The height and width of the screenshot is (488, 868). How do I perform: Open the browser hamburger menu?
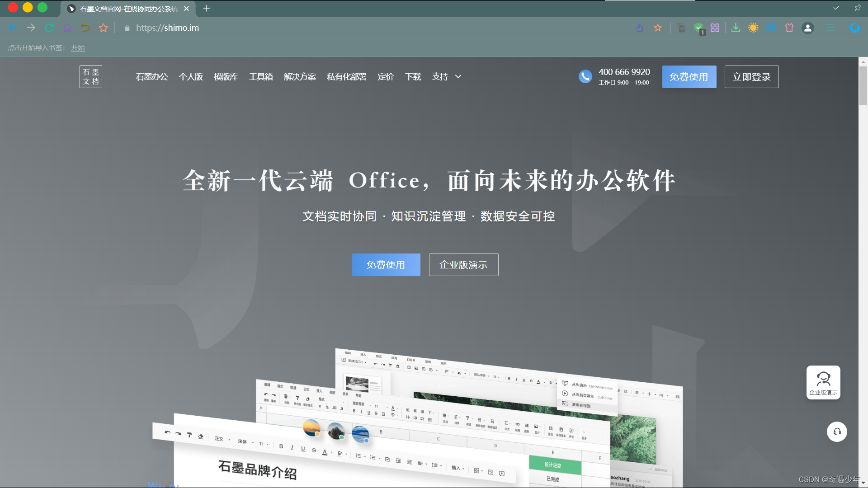point(830,28)
